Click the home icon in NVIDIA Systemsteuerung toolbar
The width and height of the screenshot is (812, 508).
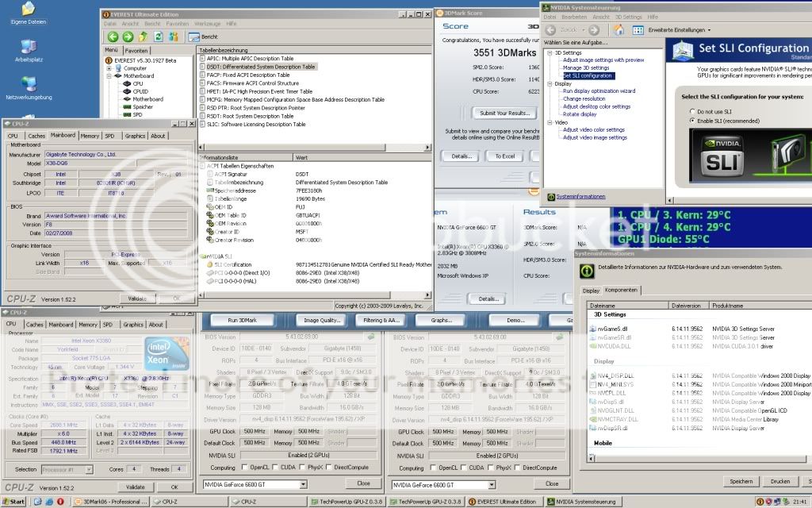coord(619,30)
